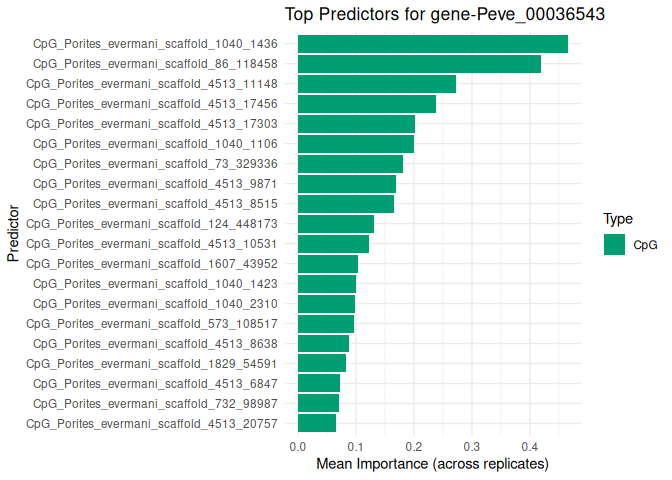Select the scaffold_4513_17456 bar

tap(366, 104)
